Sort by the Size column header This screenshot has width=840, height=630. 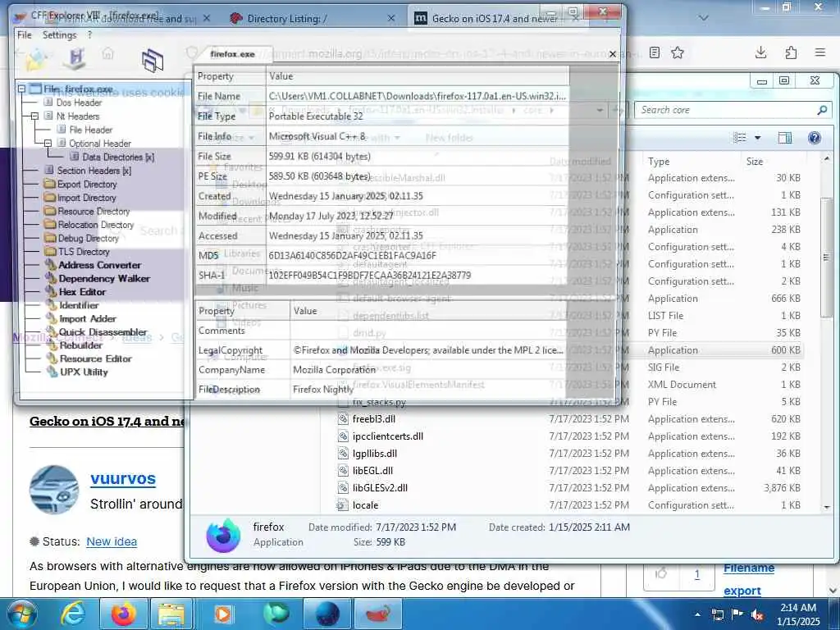coord(755,162)
